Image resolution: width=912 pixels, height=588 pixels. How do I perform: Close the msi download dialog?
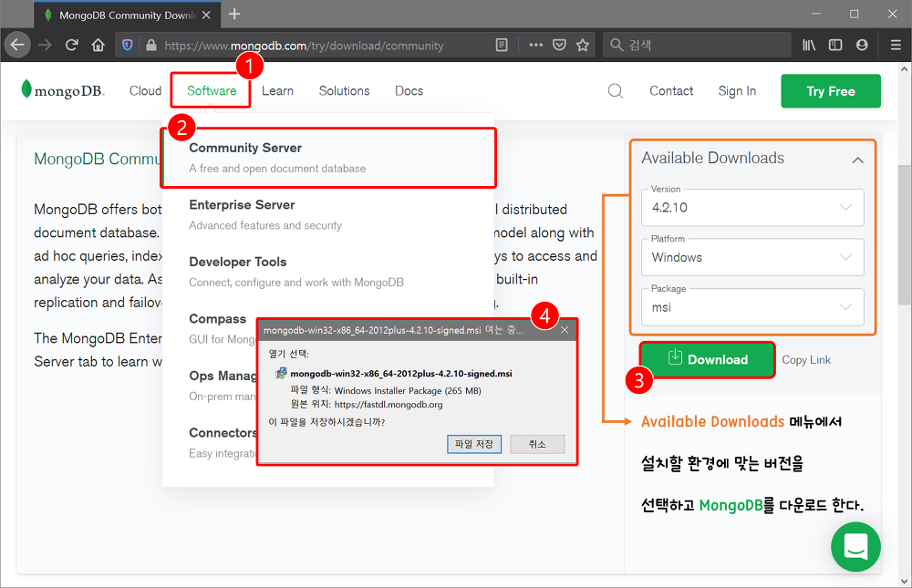tap(565, 330)
